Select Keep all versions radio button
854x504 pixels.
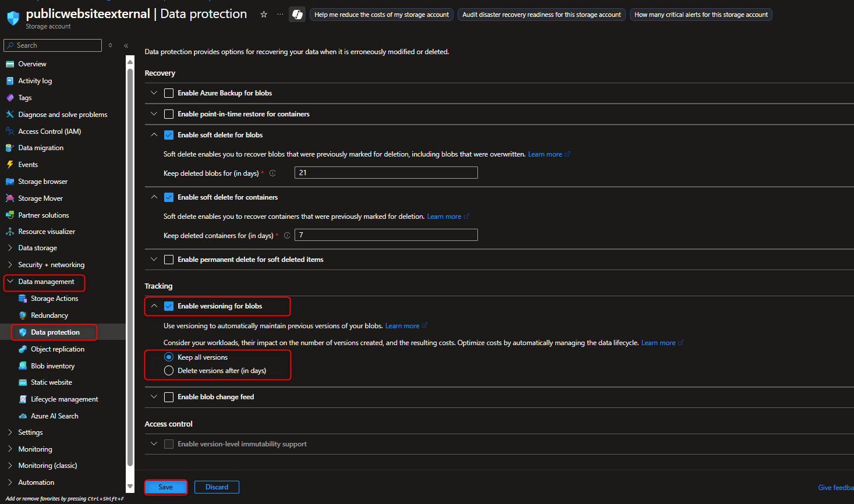click(x=169, y=357)
